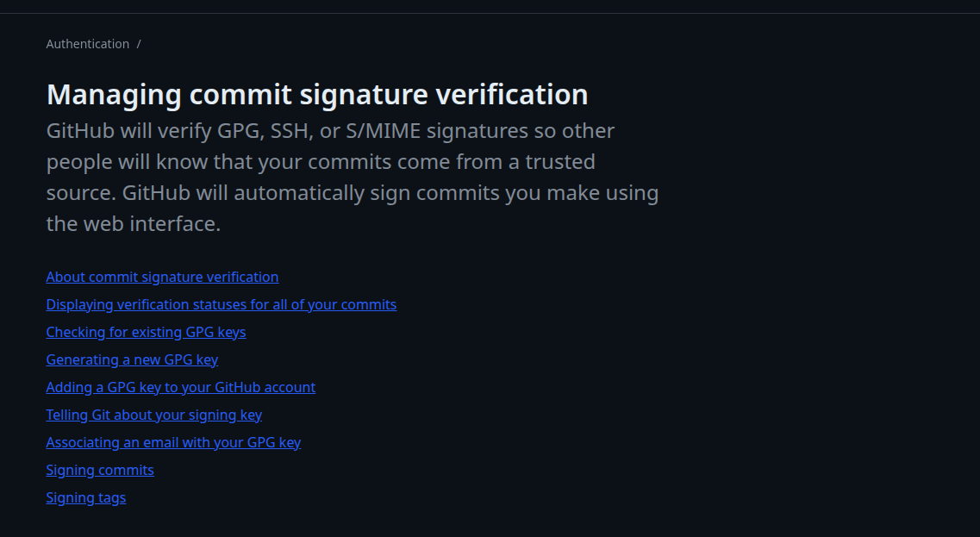
Task: Click the breadcrumb separator after Authentication
Action: tap(139, 43)
